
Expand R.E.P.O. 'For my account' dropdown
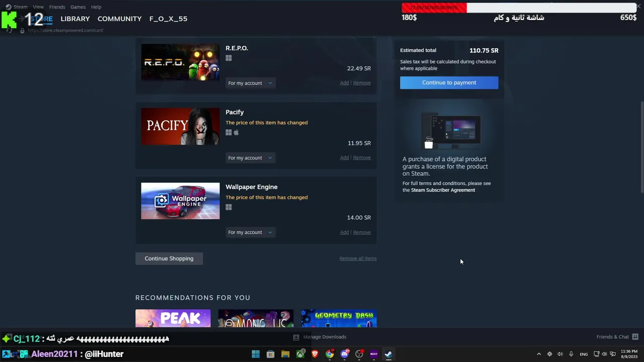pyautogui.click(x=250, y=83)
